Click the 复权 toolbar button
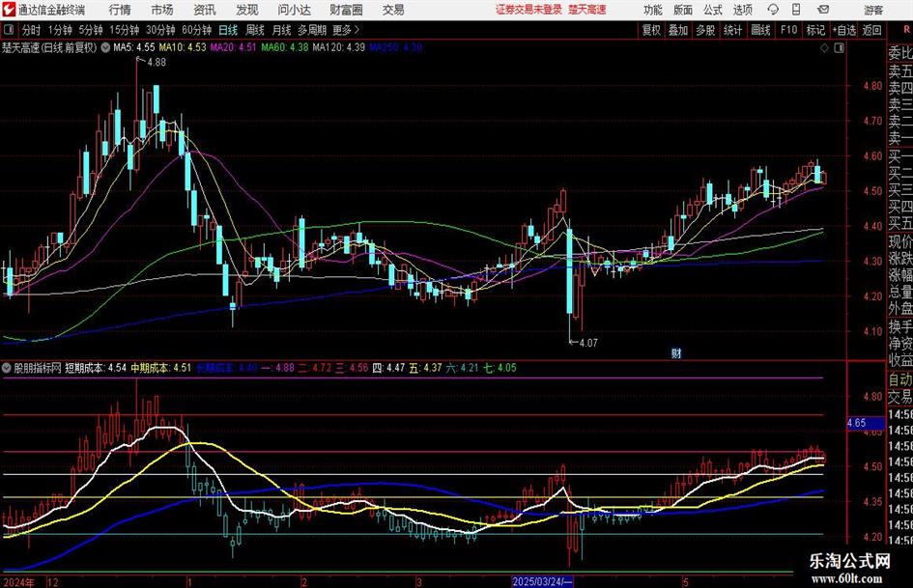Viewport: 913px width, 588px height. pyautogui.click(x=651, y=30)
